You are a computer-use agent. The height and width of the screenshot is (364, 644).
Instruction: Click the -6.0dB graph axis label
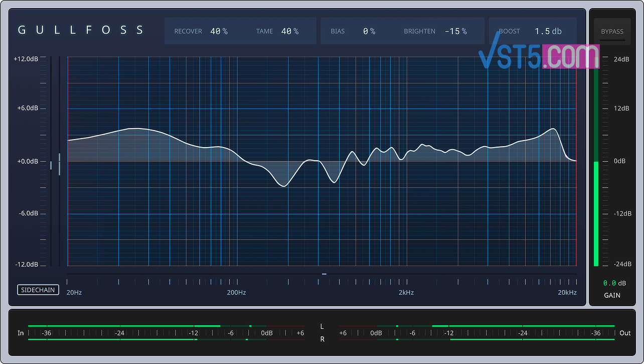click(x=29, y=213)
